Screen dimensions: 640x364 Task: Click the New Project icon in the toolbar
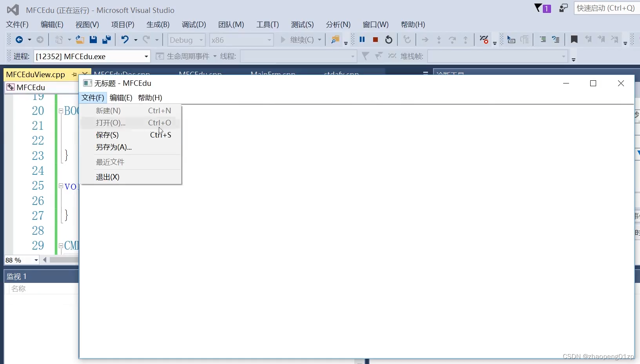click(x=59, y=40)
